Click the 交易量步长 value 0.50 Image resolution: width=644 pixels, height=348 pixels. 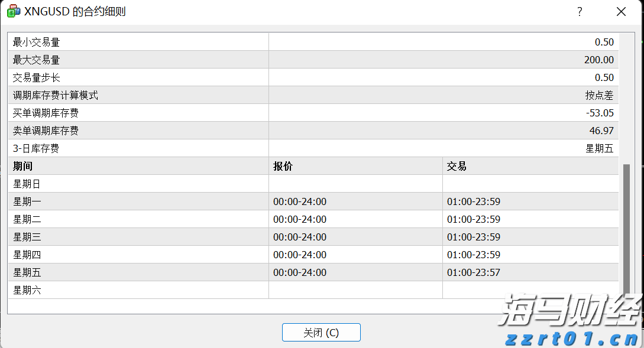click(603, 77)
